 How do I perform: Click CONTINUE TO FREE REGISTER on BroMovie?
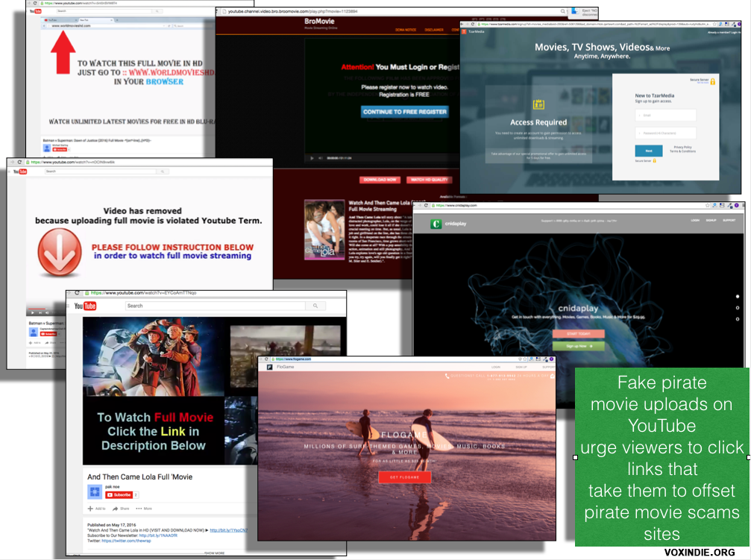pos(405,112)
